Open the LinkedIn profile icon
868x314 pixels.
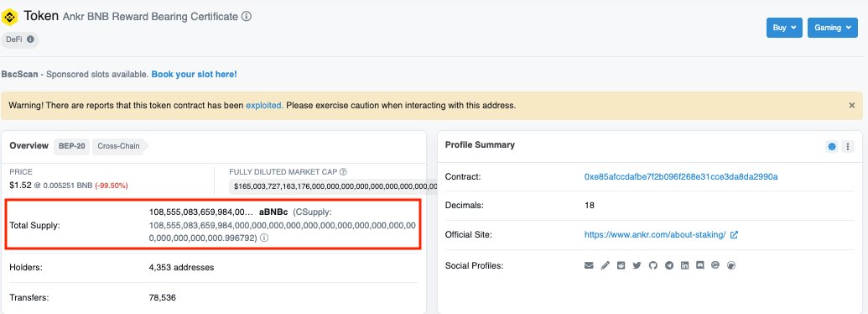click(685, 266)
